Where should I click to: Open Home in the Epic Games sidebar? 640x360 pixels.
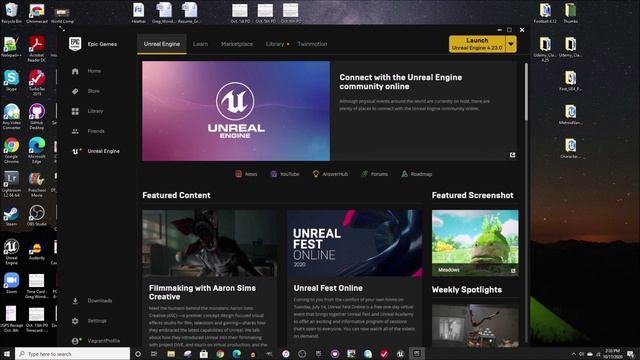[87, 71]
